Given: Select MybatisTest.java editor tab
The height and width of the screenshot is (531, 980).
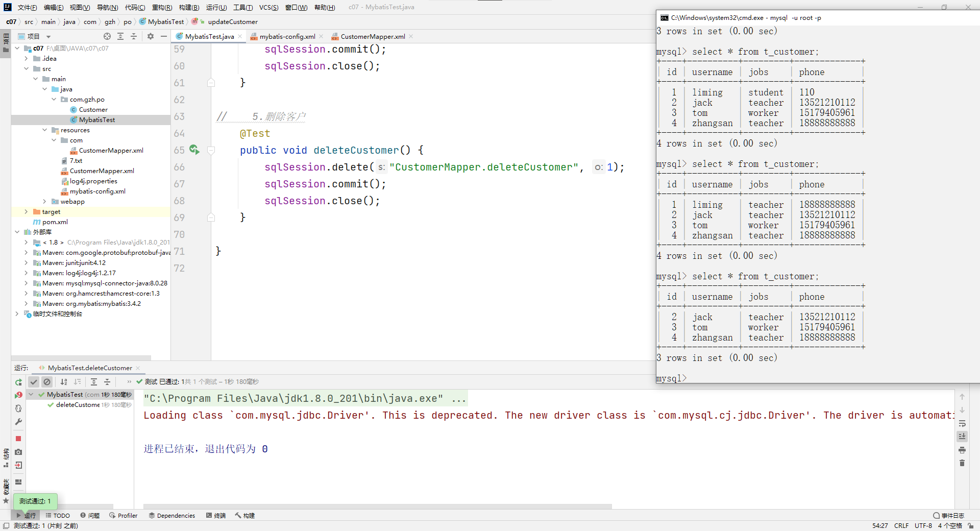Looking at the screenshot, I should 209,36.
